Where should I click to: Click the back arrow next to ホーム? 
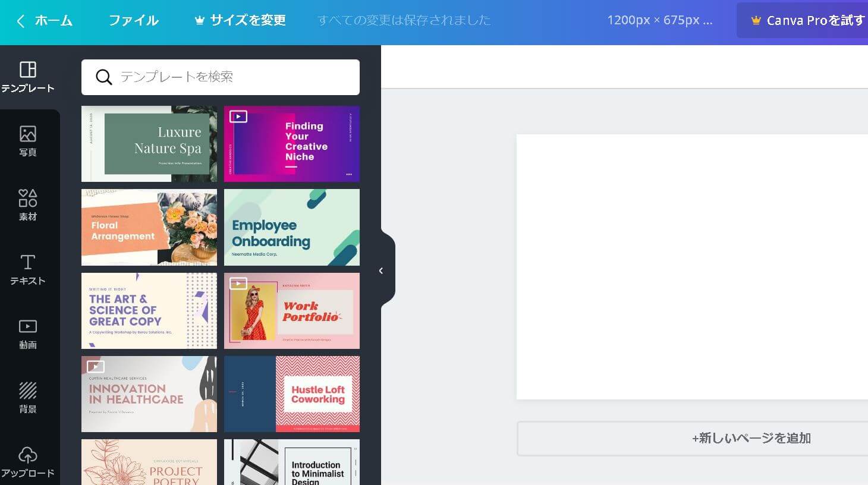click(21, 21)
